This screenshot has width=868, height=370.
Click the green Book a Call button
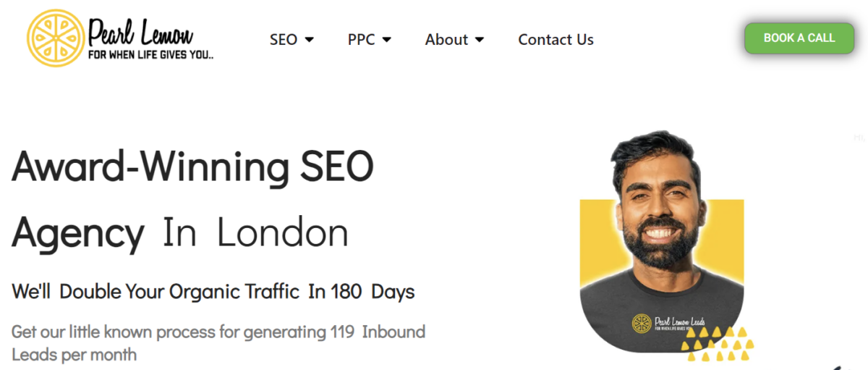pyautogui.click(x=799, y=38)
